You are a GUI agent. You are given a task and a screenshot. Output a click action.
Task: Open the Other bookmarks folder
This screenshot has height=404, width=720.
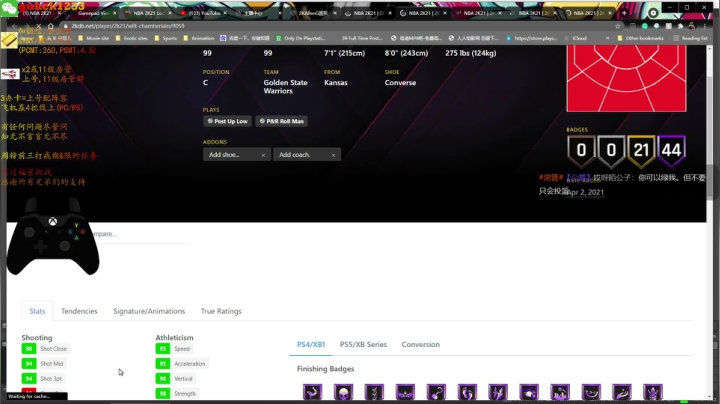[641, 38]
